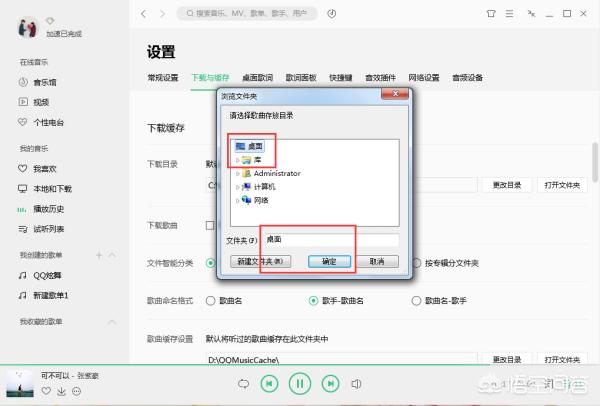Click the VIP diamond icon beside avatar
The width and height of the screenshot is (600, 406).
point(50,20)
